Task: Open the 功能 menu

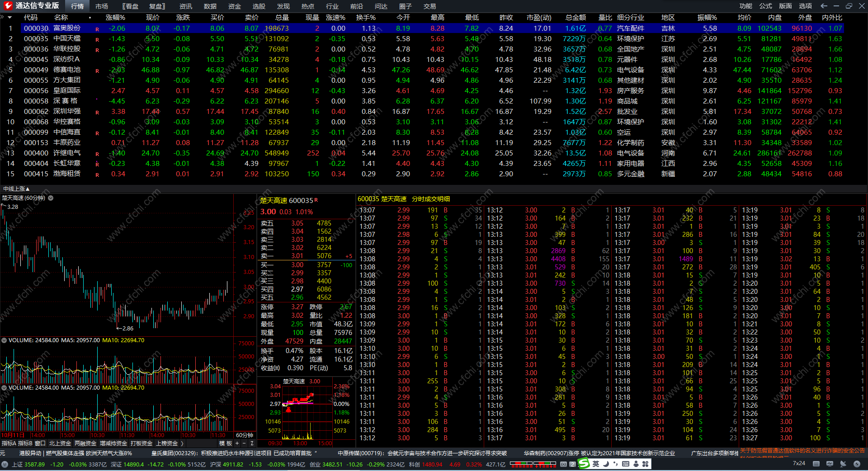Action: 746,6
